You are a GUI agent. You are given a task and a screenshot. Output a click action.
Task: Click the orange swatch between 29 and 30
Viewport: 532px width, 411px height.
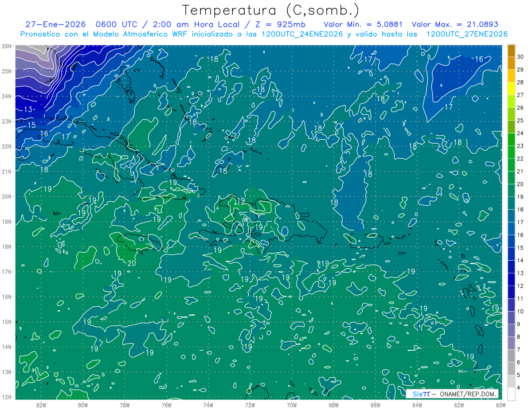[511, 63]
